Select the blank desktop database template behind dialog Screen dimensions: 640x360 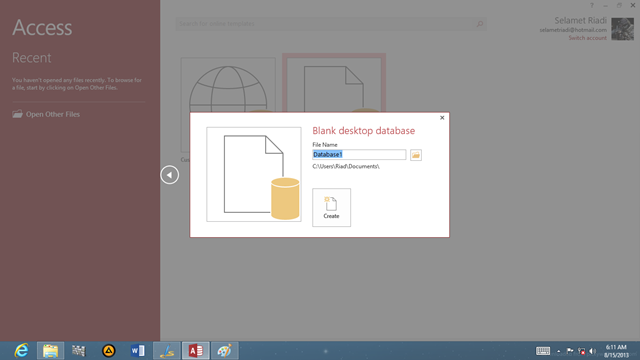coord(334,83)
